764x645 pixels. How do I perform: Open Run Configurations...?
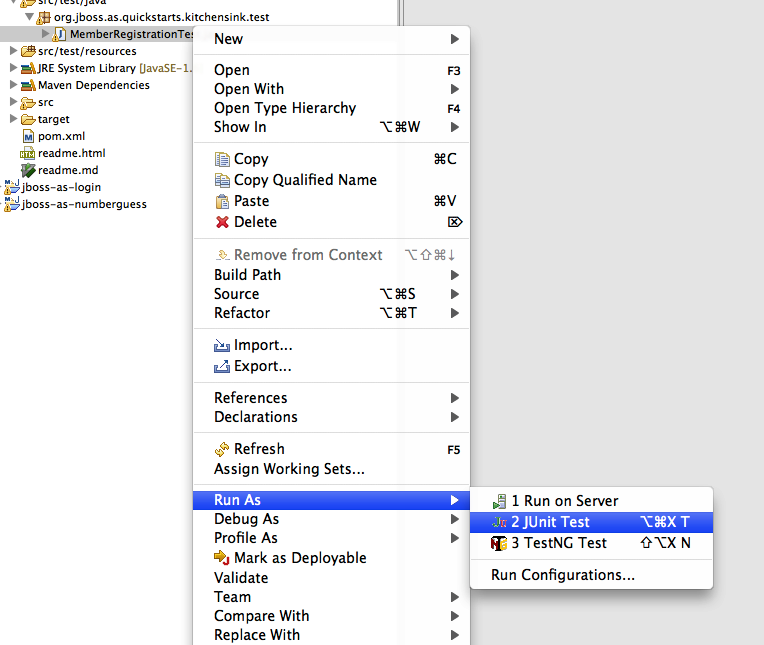tap(591, 575)
